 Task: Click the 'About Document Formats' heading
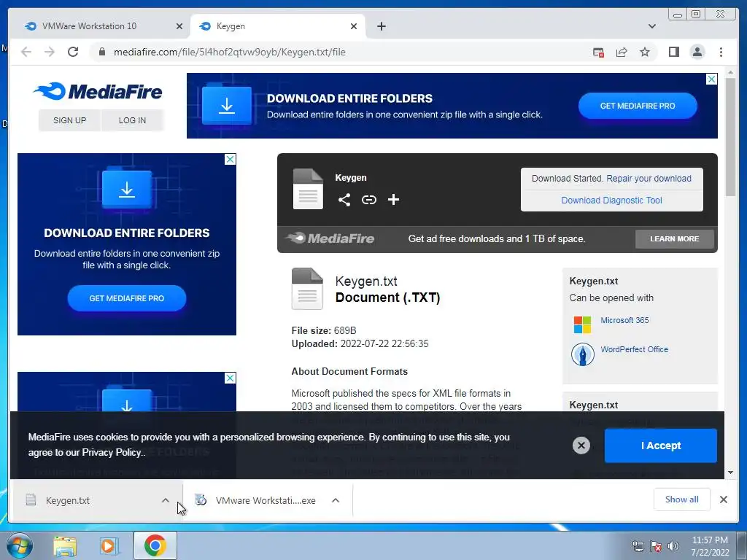349,371
